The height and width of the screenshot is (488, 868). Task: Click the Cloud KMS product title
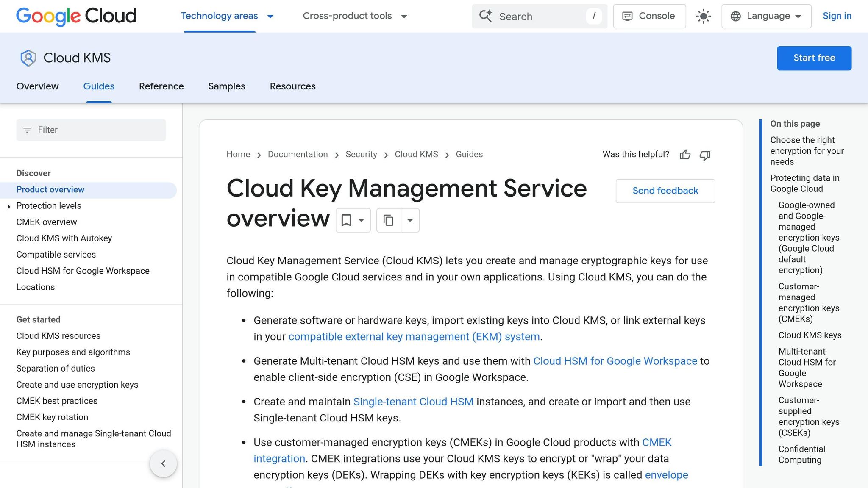point(77,58)
